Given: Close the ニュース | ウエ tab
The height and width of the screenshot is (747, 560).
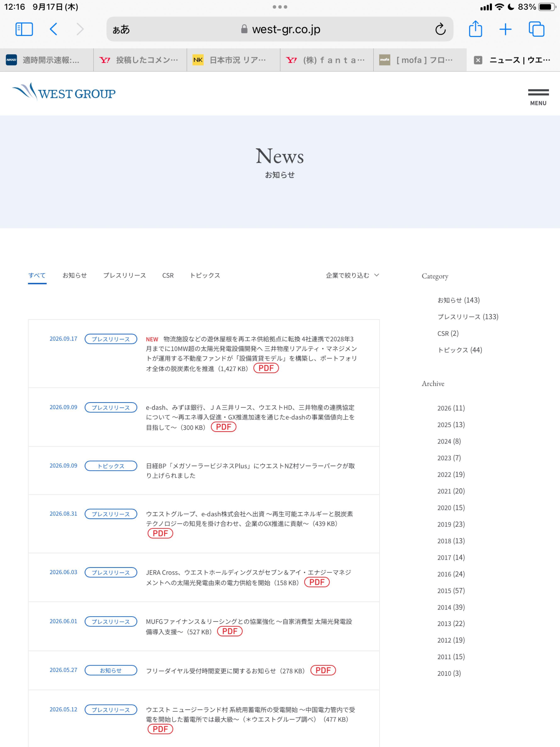Looking at the screenshot, I should click(478, 60).
